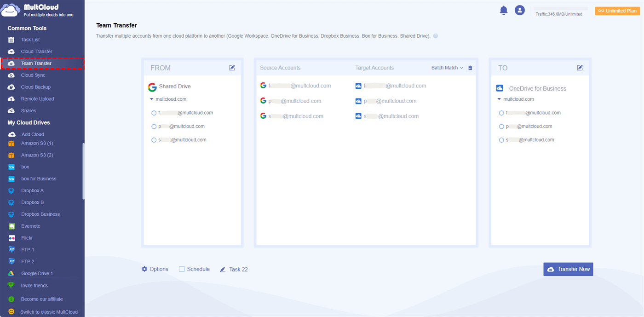Click the Cloud Sync sidebar icon
The image size is (644, 317).
point(11,75)
